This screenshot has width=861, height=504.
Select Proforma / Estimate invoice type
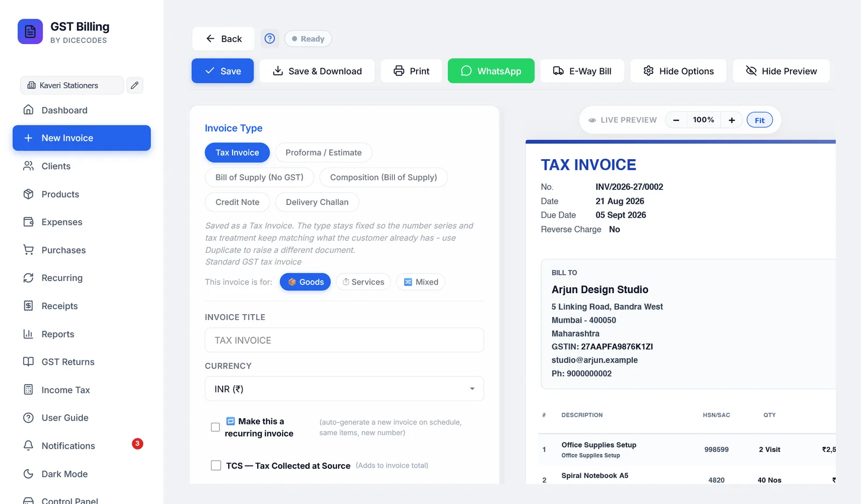point(323,153)
